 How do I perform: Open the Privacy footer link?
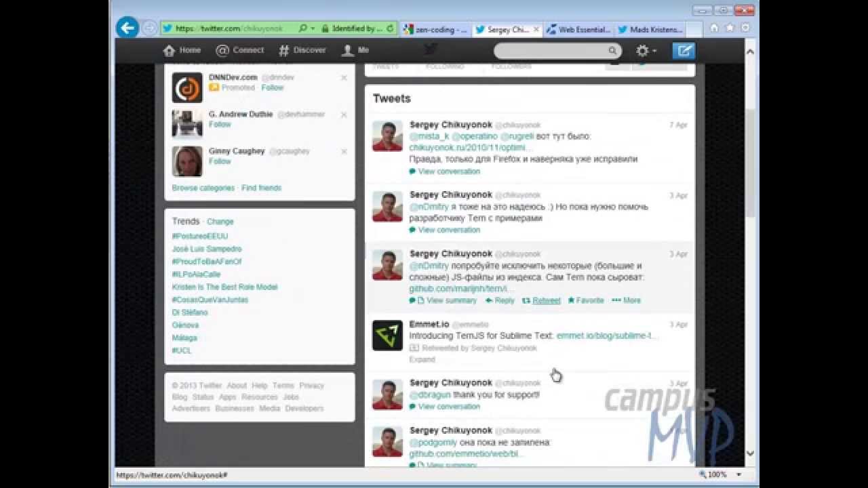pos(312,386)
